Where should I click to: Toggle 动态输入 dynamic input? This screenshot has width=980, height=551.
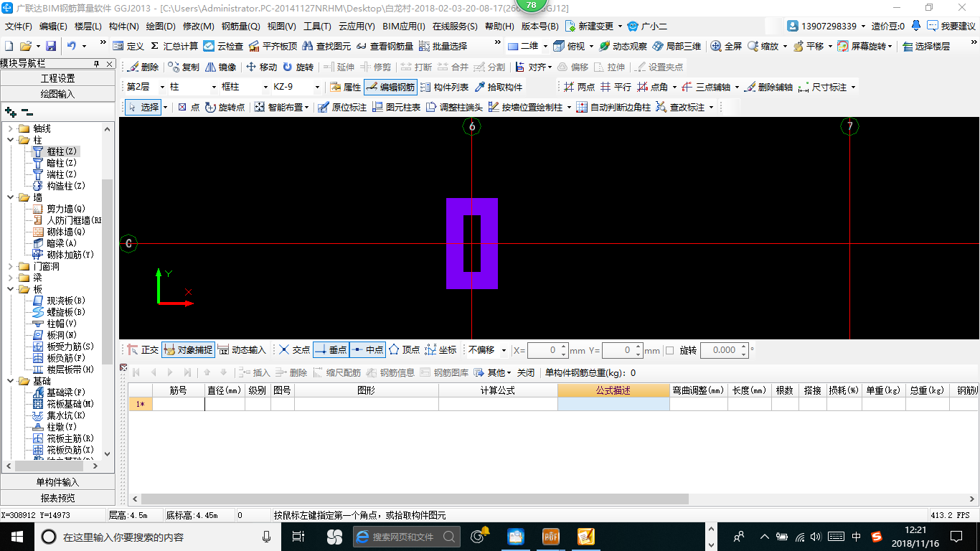(x=242, y=350)
